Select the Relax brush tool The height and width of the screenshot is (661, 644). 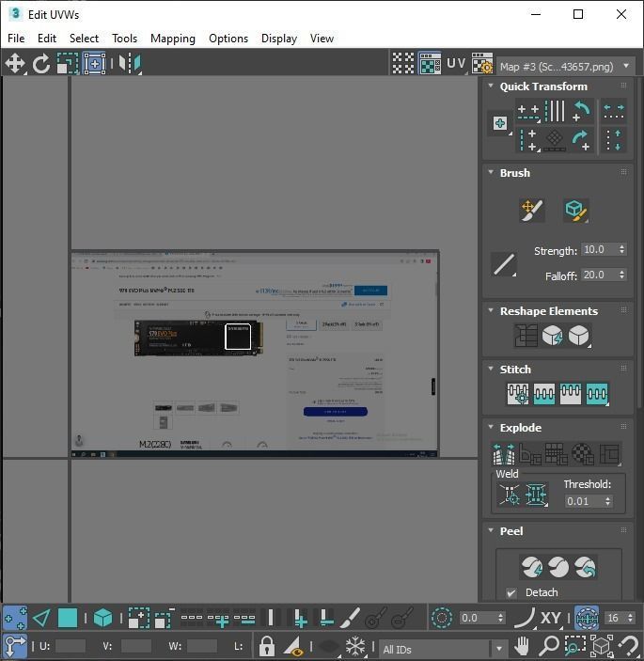pos(575,211)
